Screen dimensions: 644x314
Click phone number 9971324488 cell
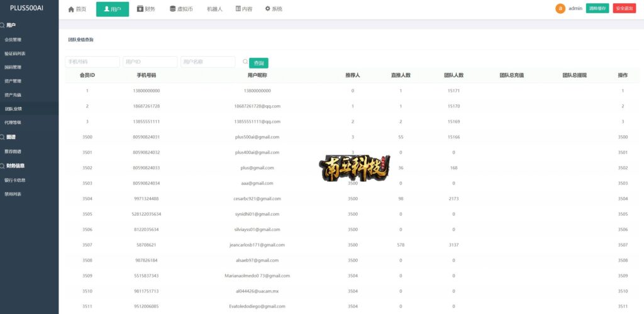coord(146,198)
